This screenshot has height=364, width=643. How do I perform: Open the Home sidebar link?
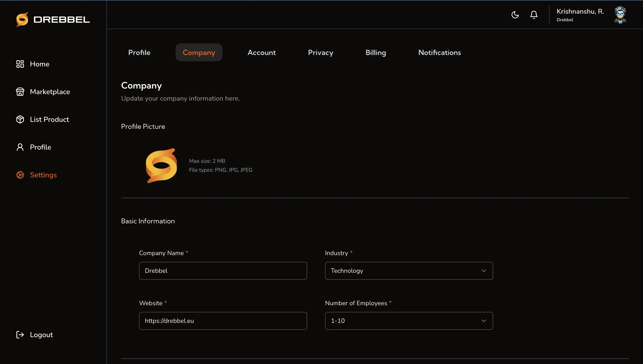click(40, 64)
